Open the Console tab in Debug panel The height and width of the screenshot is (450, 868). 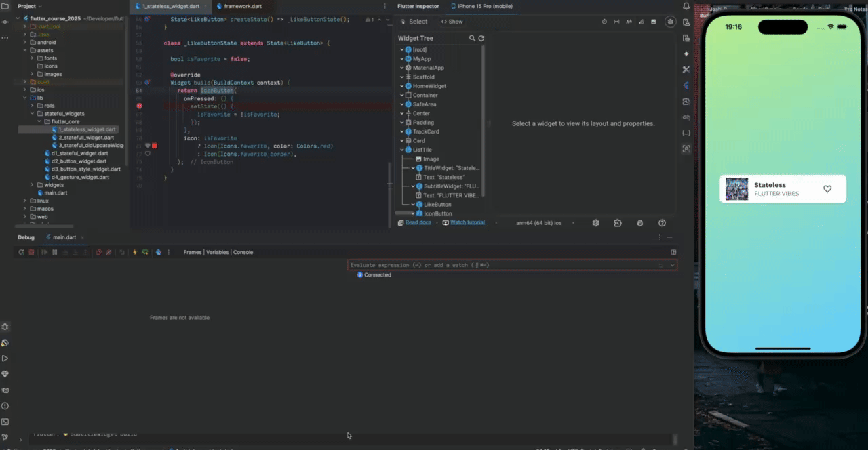[x=243, y=252]
